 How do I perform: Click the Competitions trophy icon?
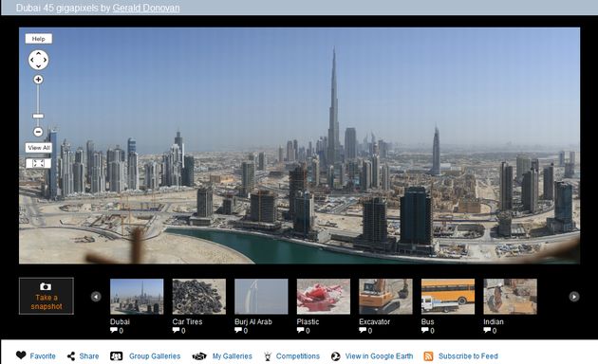(x=268, y=356)
